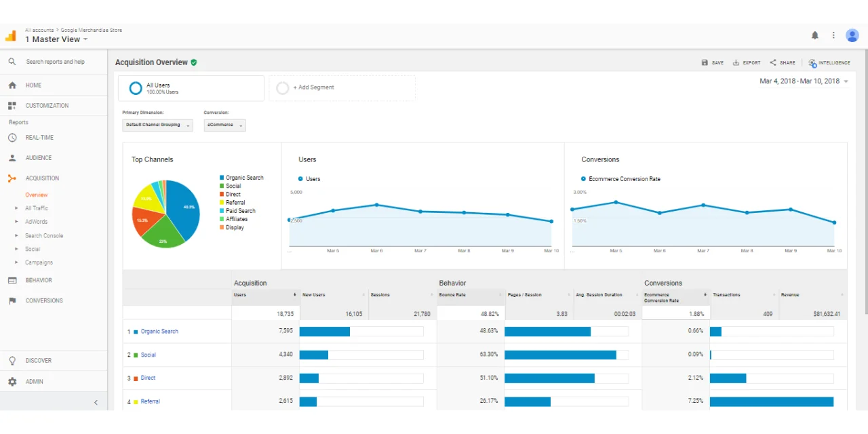The width and height of the screenshot is (868, 434).
Task: Open the three-dot more options menu
Action: click(834, 35)
